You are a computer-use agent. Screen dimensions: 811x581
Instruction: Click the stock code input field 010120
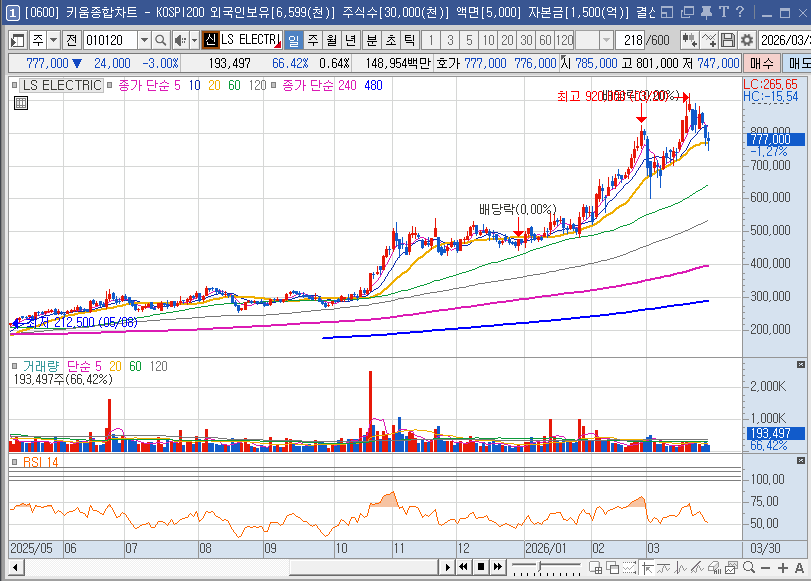pyautogui.click(x=110, y=40)
